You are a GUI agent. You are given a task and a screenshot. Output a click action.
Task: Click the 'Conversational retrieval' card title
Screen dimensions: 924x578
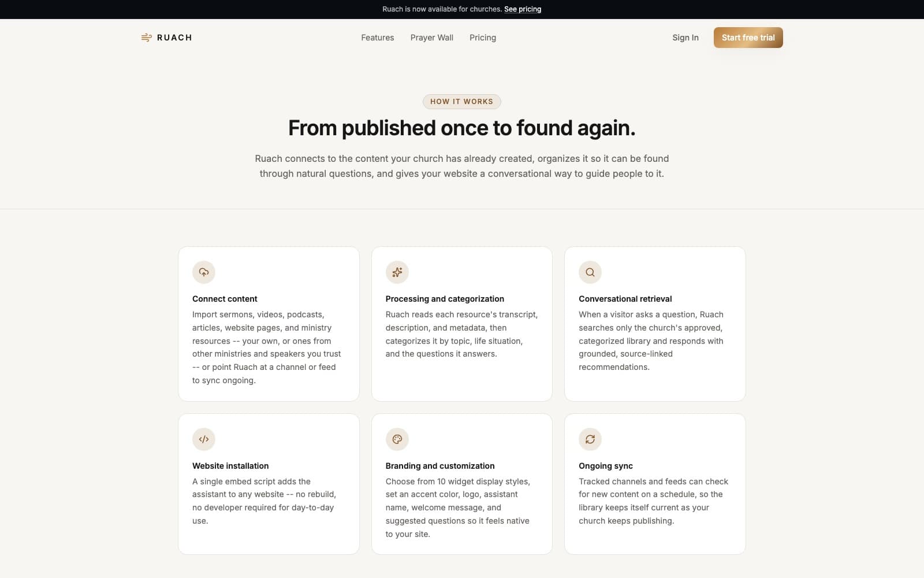coord(625,299)
